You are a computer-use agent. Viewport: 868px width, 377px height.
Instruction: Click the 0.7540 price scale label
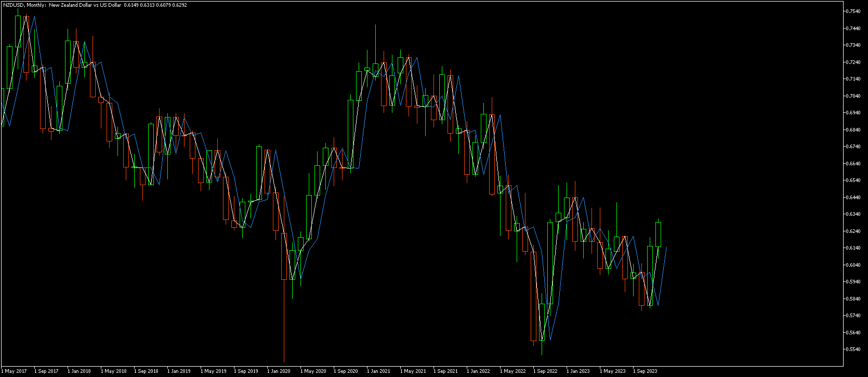(853, 11)
